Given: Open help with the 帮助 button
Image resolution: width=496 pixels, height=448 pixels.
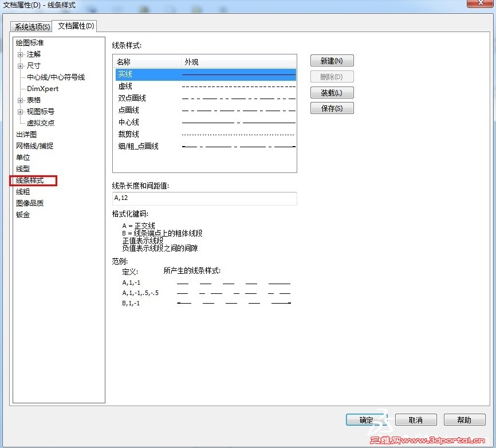Looking at the screenshot, I should pyautogui.click(x=464, y=420).
